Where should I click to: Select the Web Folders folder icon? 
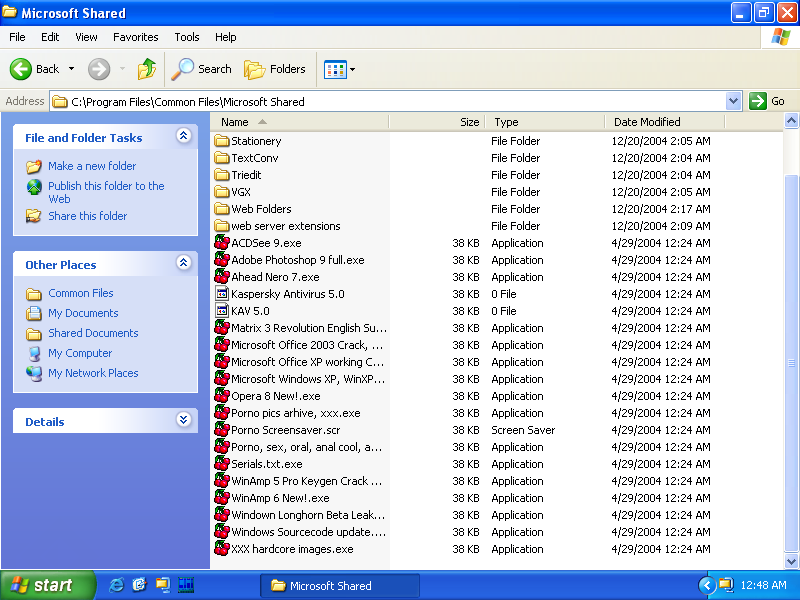click(221, 209)
